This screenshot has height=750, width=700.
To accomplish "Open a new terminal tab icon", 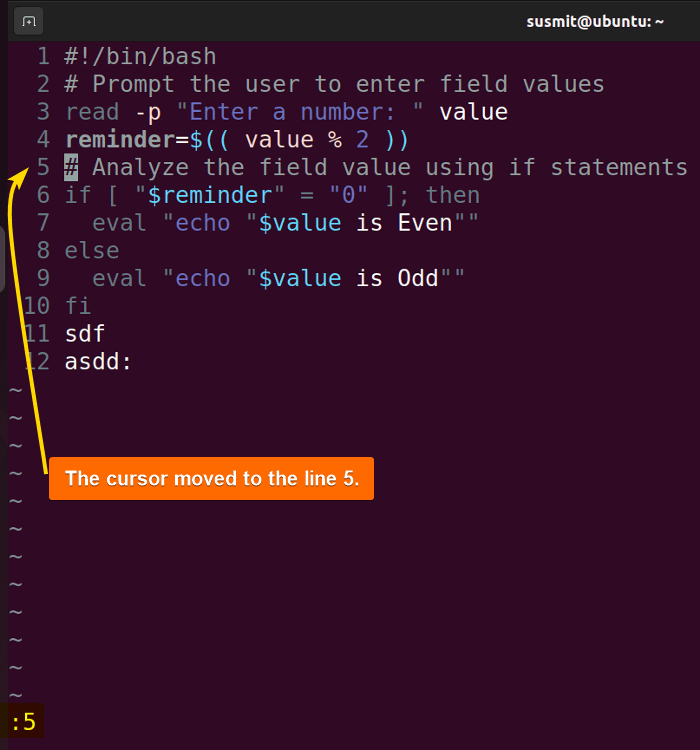I will [29, 22].
